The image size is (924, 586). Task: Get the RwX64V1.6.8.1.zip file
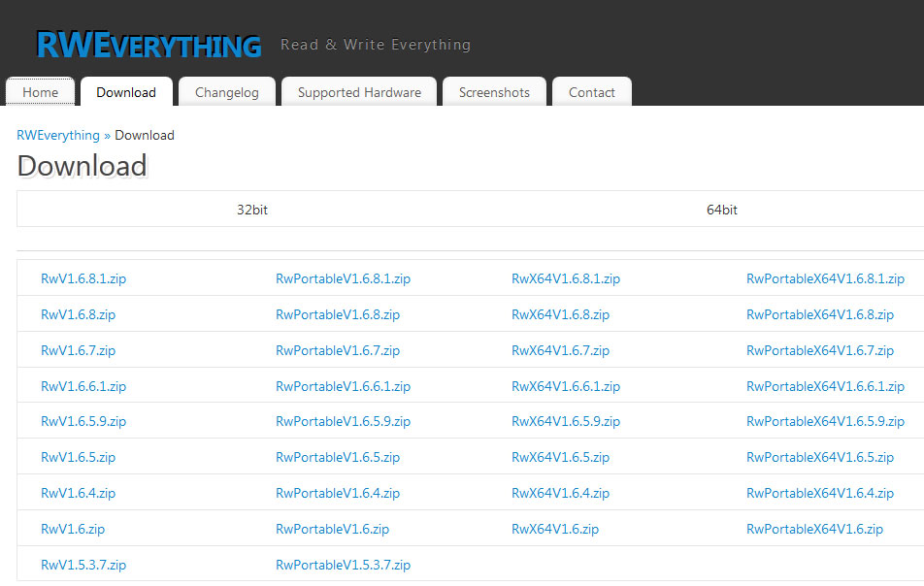(566, 278)
